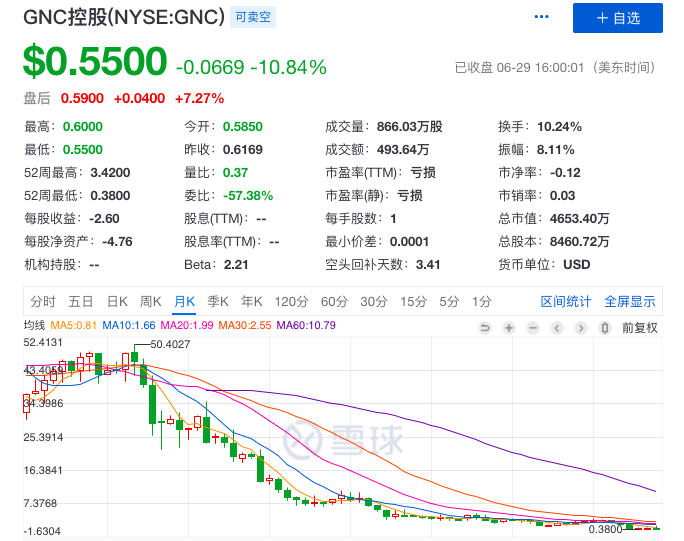Switch to 5分 interval chart

pyautogui.click(x=449, y=301)
